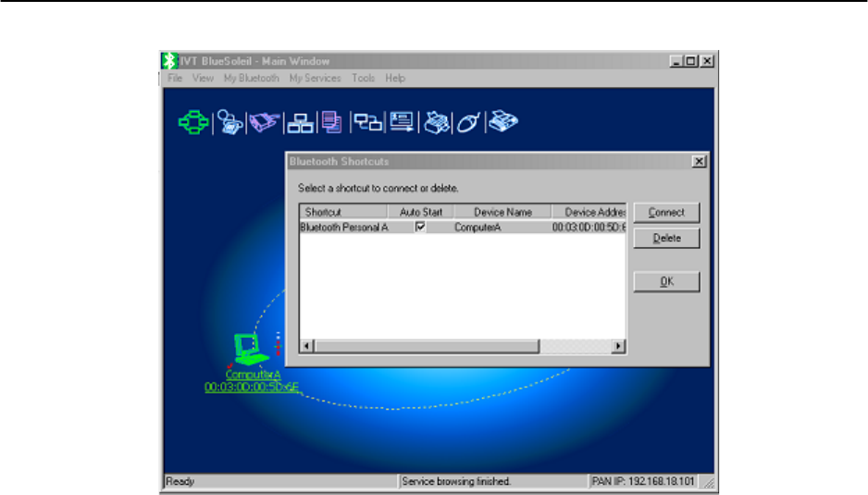Toggle Auto Start checkbox for Bluetooth Personal A
The width and height of the screenshot is (868, 495).
[x=420, y=227]
